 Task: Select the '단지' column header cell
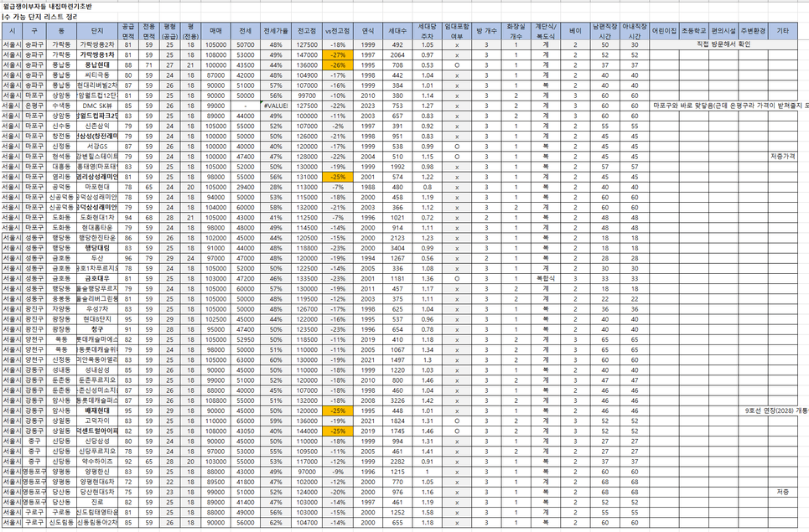point(97,31)
